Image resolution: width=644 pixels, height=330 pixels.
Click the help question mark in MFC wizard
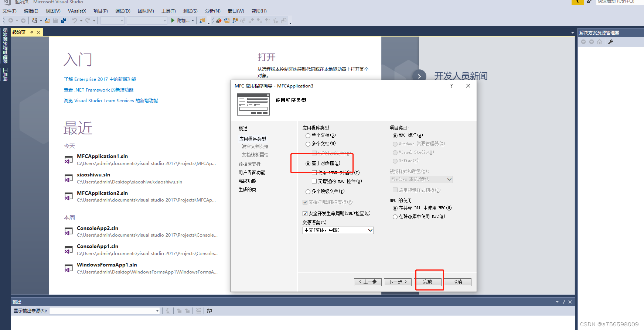point(451,86)
